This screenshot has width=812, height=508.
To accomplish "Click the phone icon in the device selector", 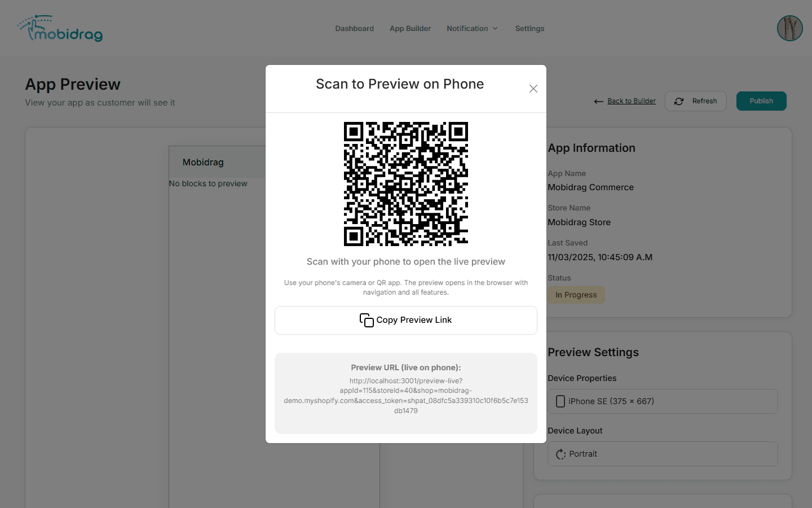I will coord(561,401).
